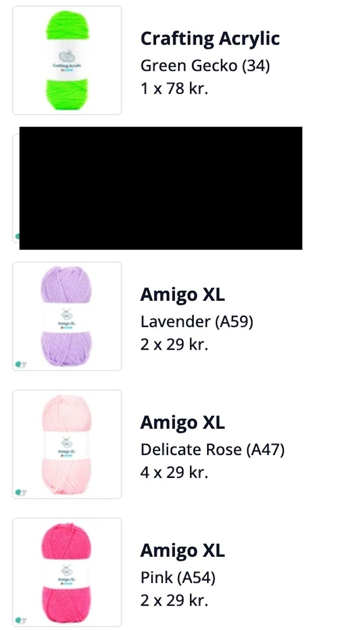Open the Amigo XL title above Pink (A54)
This screenshot has width=364, height=630.
click(x=182, y=551)
